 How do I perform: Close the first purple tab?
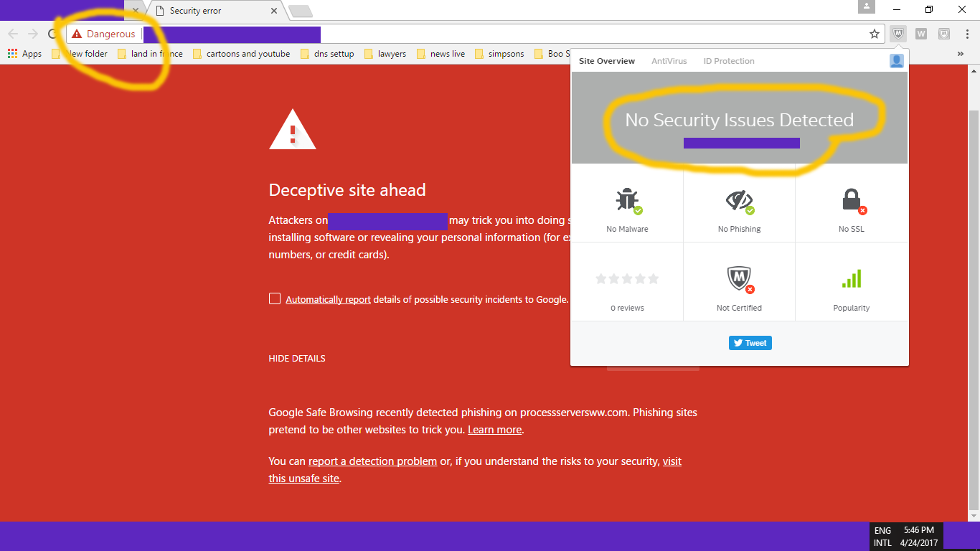(x=136, y=11)
